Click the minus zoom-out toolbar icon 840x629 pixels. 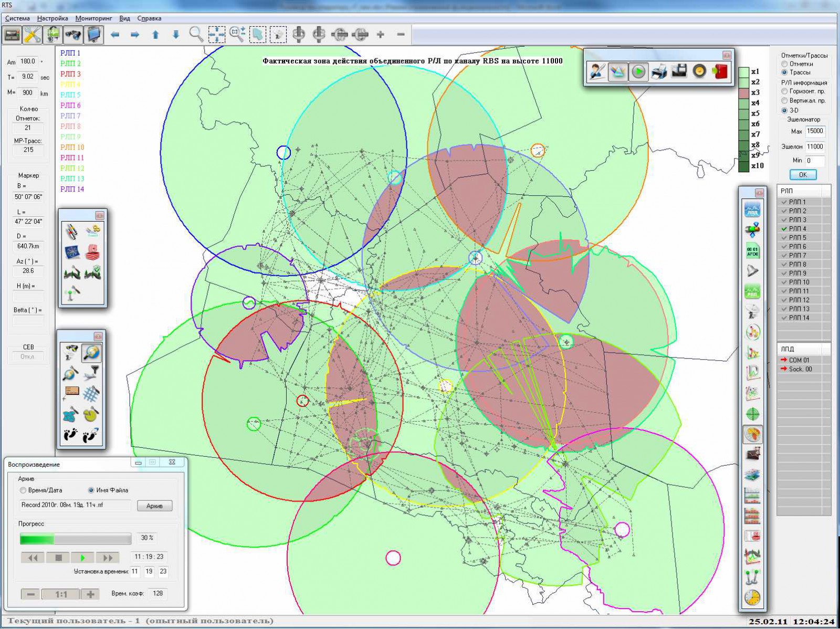click(401, 35)
